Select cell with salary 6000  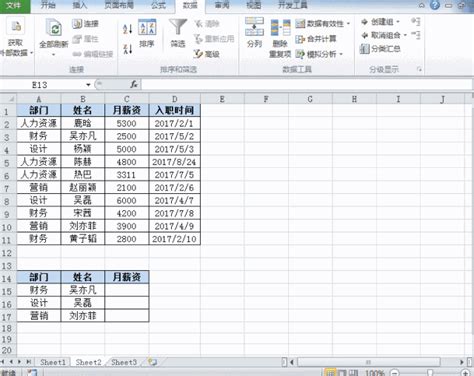coord(127,200)
